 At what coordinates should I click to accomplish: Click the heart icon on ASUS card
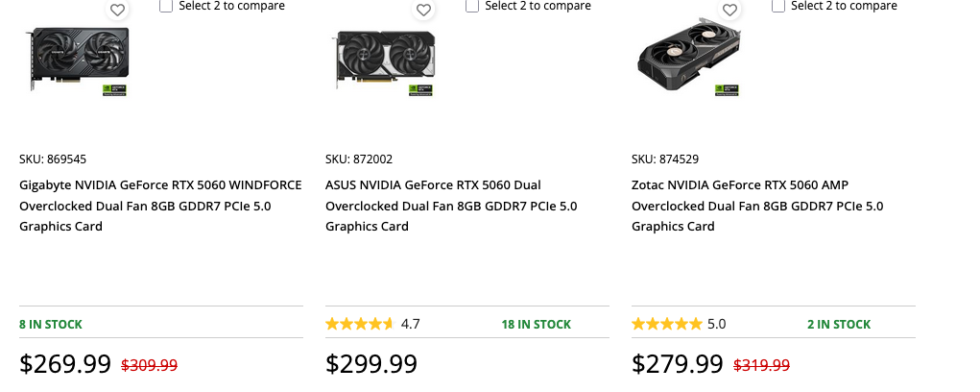(423, 11)
